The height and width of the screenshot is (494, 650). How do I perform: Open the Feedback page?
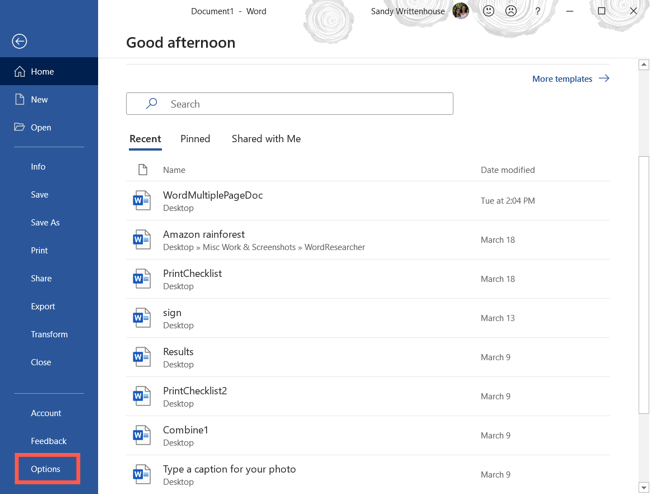[49, 441]
